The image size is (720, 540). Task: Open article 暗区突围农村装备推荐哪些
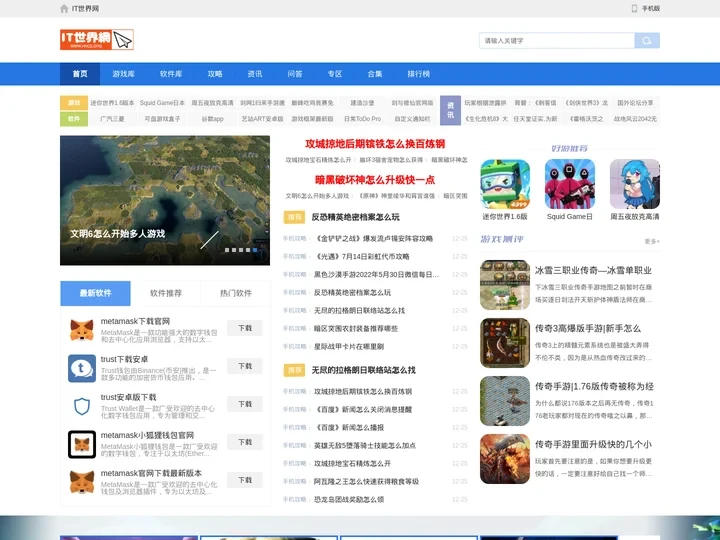click(356, 329)
